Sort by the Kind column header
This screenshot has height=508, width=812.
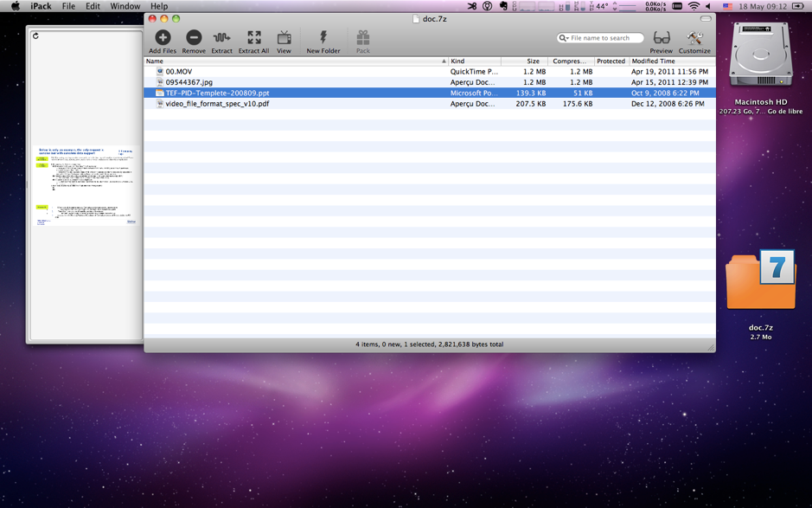click(x=475, y=61)
